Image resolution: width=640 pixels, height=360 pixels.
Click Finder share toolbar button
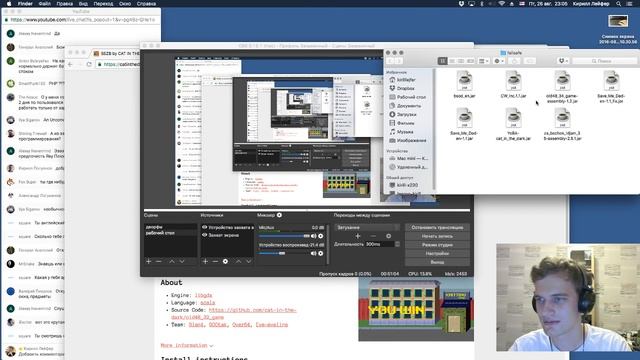coord(514,61)
